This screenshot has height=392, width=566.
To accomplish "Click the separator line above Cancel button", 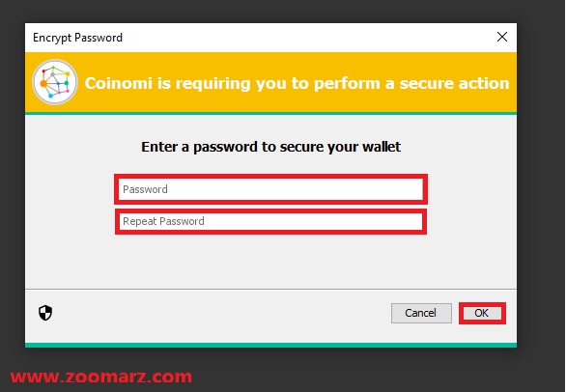I will [x=270, y=289].
